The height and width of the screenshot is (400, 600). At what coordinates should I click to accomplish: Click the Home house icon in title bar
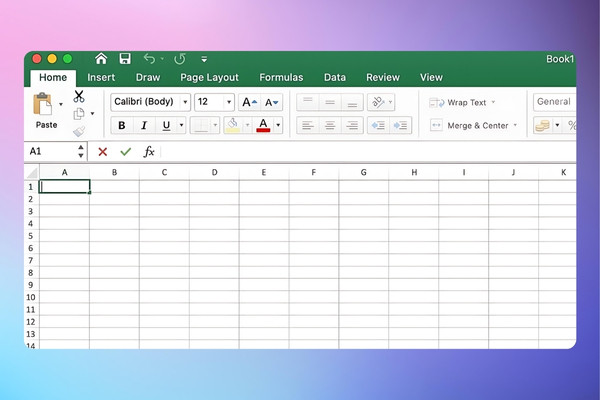(101, 59)
